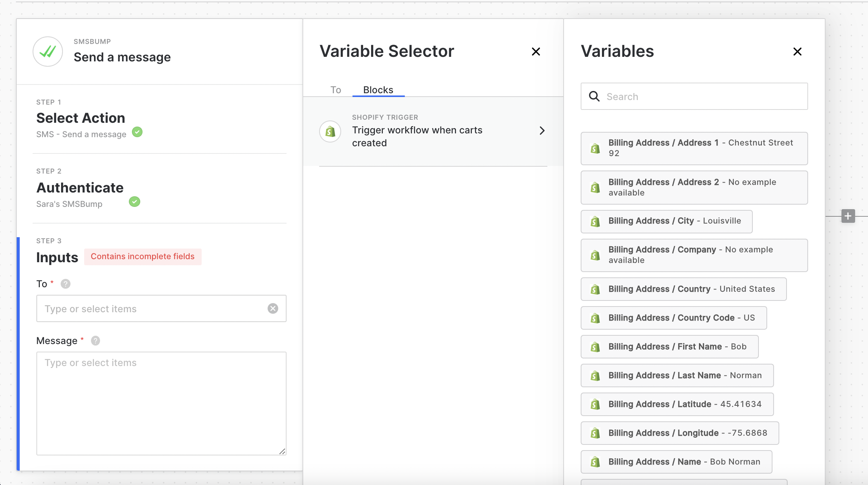The width and height of the screenshot is (868, 485).
Task: Clear the To field with x icon
Action: point(273,308)
